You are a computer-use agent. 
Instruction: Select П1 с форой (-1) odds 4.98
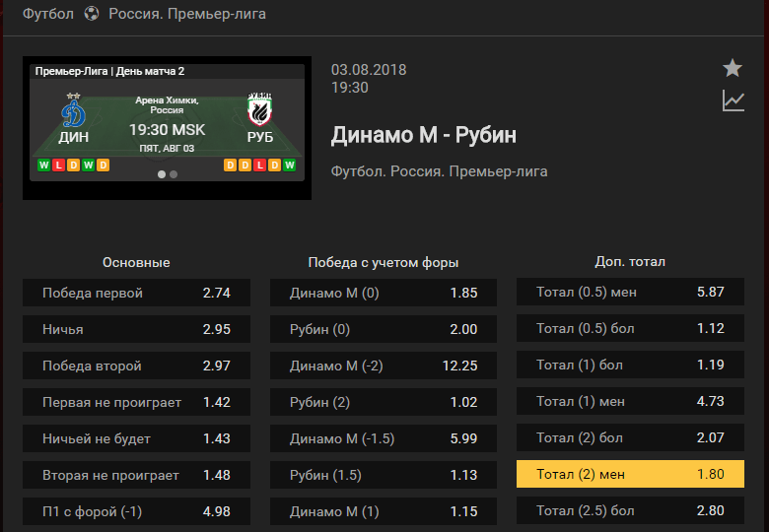point(136,511)
